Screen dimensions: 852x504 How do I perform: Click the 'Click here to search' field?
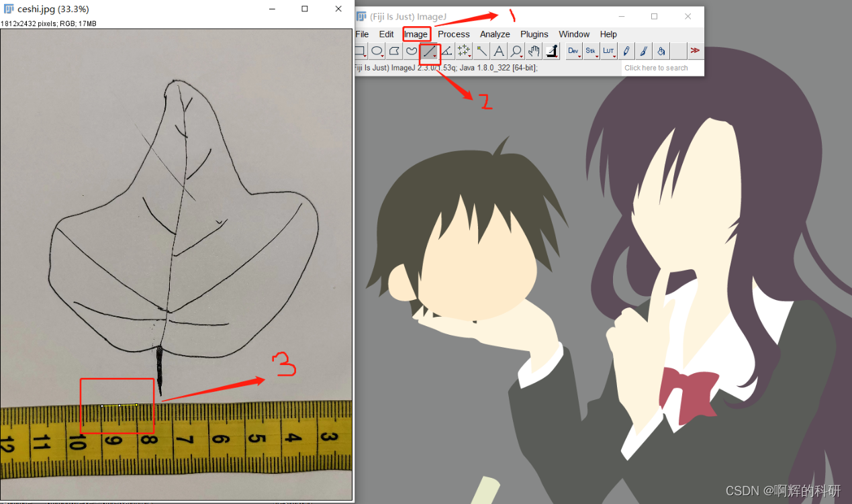[x=662, y=68]
